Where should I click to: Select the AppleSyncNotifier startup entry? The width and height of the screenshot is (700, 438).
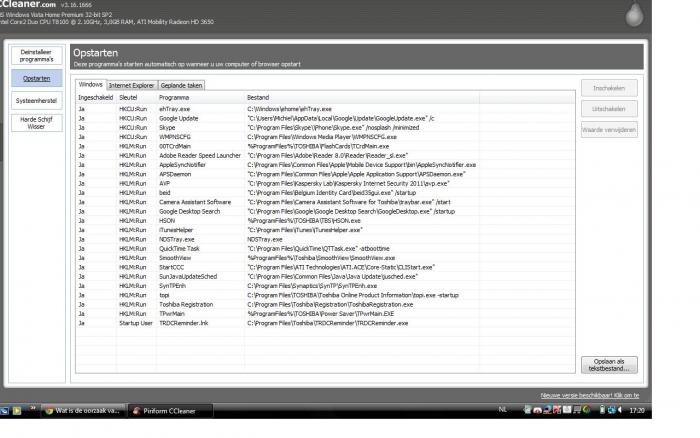325,165
